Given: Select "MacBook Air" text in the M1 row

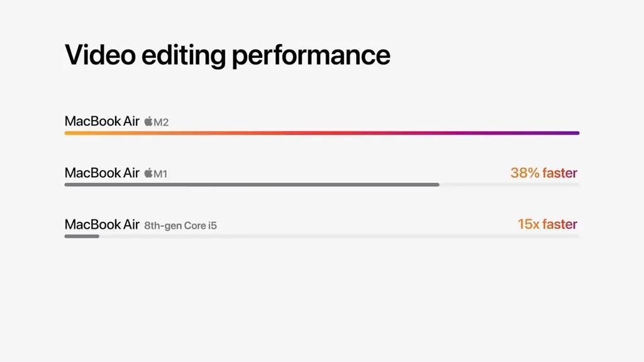Looking at the screenshot, I should pos(102,173).
